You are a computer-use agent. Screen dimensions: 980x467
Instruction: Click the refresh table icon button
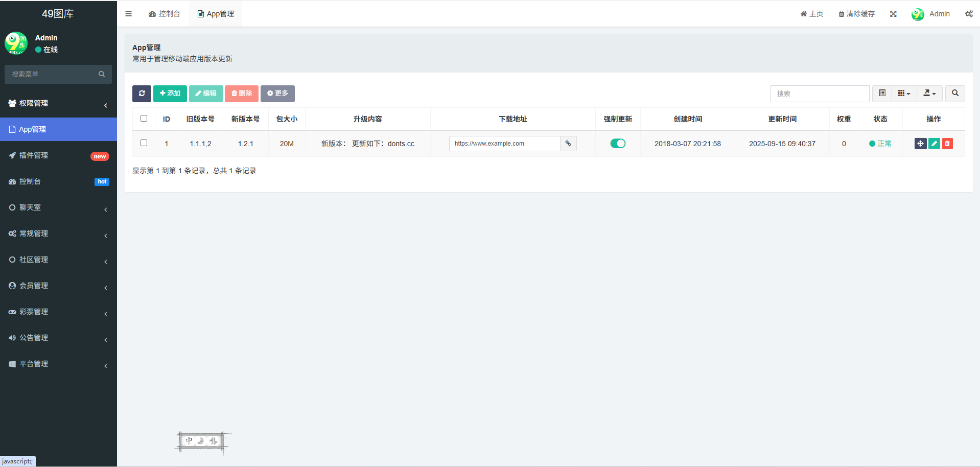pyautogui.click(x=142, y=94)
